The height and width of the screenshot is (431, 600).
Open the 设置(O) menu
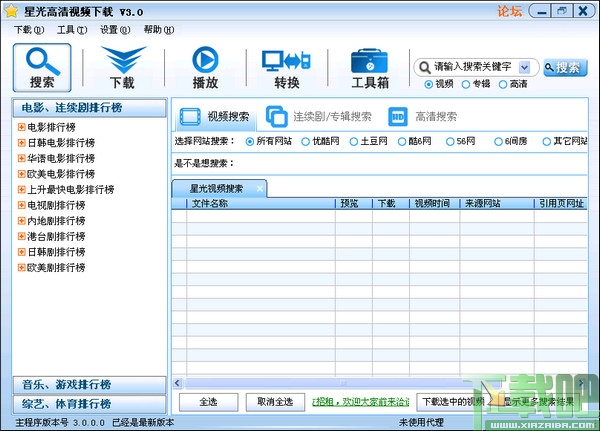(x=115, y=29)
